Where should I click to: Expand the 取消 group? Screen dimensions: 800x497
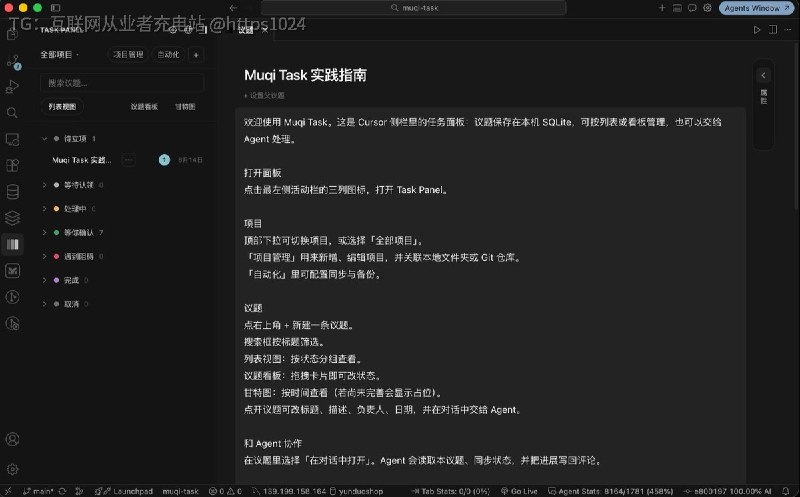tap(44, 304)
